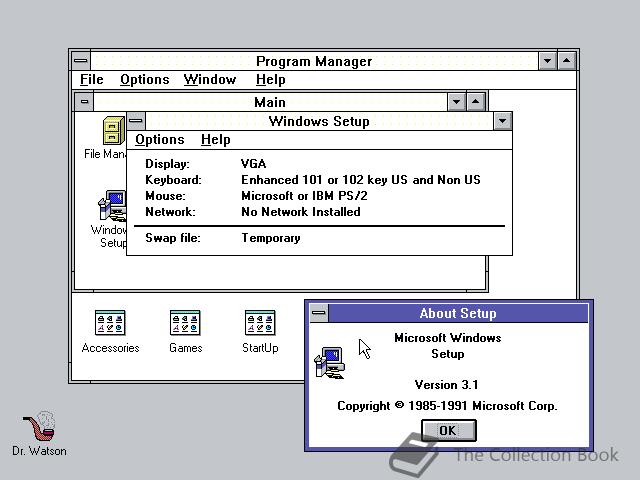Image resolution: width=640 pixels, height=480 pixels.
Task: Click the Microsoft copyright line in About Setup
Action: pyautogui.click(x=447, y=406)
